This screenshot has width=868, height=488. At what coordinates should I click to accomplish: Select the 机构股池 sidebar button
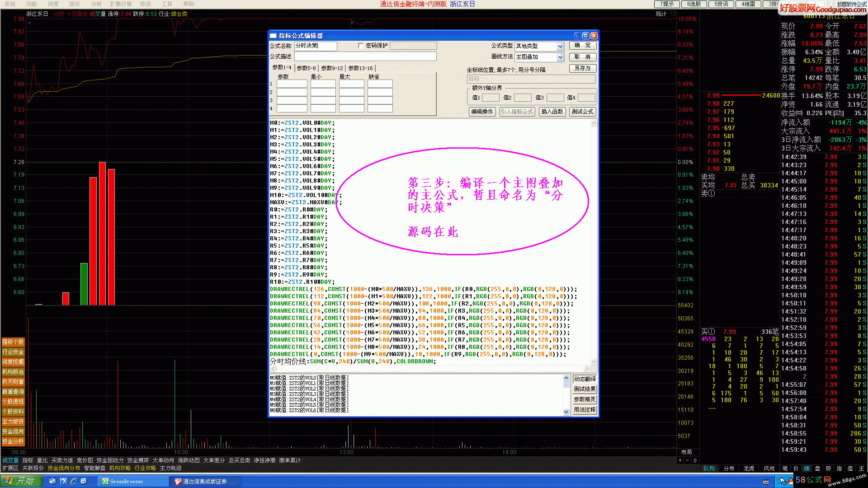[13, 372]
